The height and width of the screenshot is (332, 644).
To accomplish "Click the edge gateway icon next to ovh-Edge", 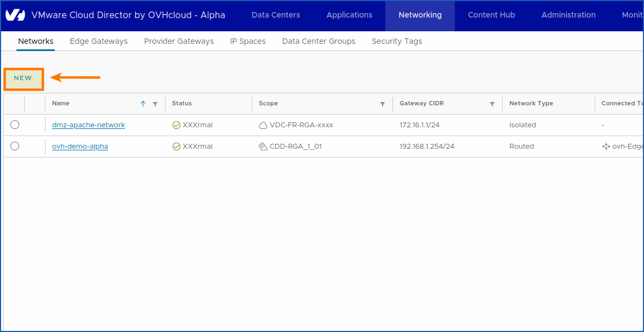I will (x=606, y=146).
